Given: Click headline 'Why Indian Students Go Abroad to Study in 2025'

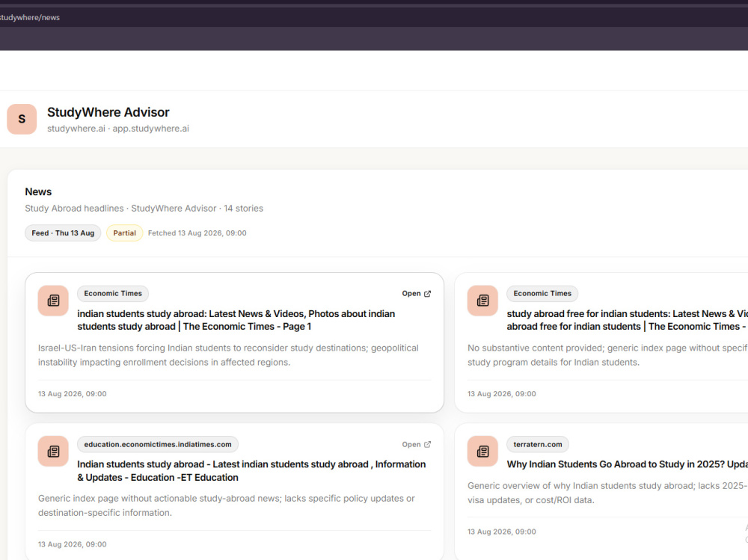Looking at the screenshot, I should (x=627, y=464).
